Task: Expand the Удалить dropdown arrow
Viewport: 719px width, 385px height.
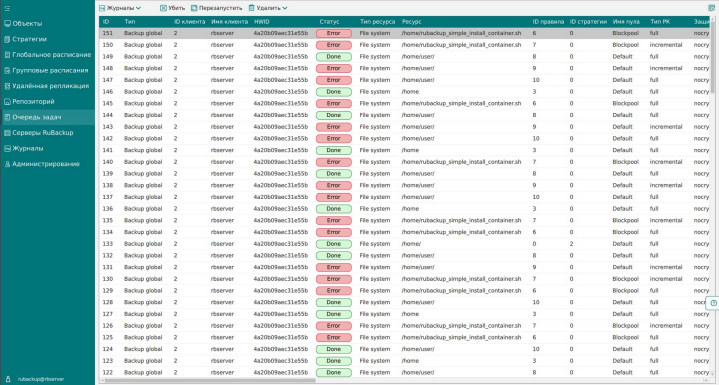Action: click(285, 8)
